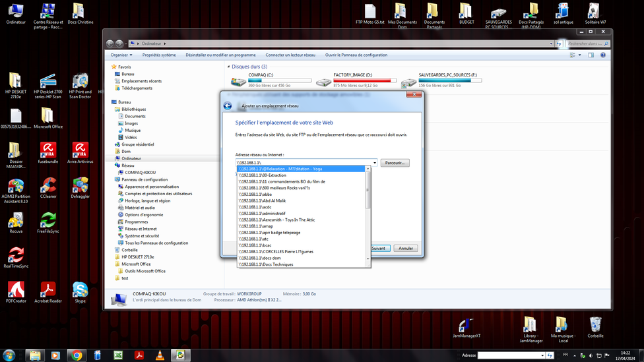This screenshot has height=362, width=644.
Task: Open the Corbeille icon on the desktop
Action: coord(595,324)
